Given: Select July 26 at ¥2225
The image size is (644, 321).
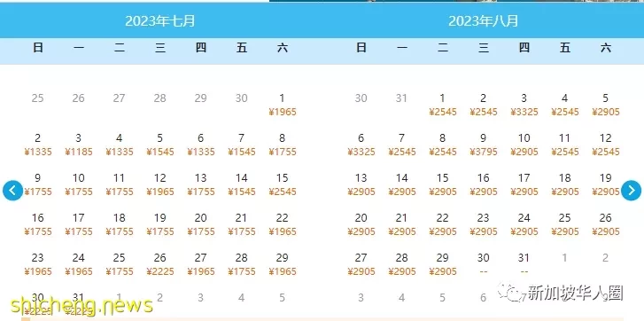Looking at the screenshot, I should point(159,264).
